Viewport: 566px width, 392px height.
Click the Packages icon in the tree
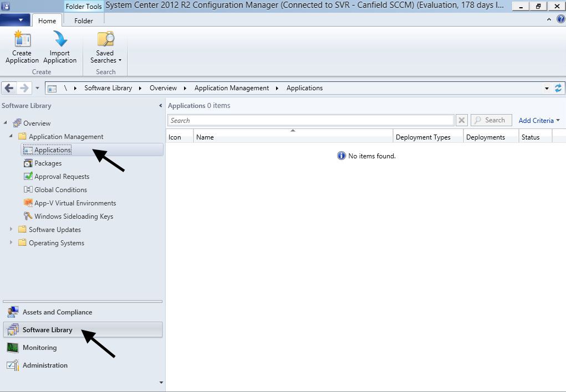(28, 163)
